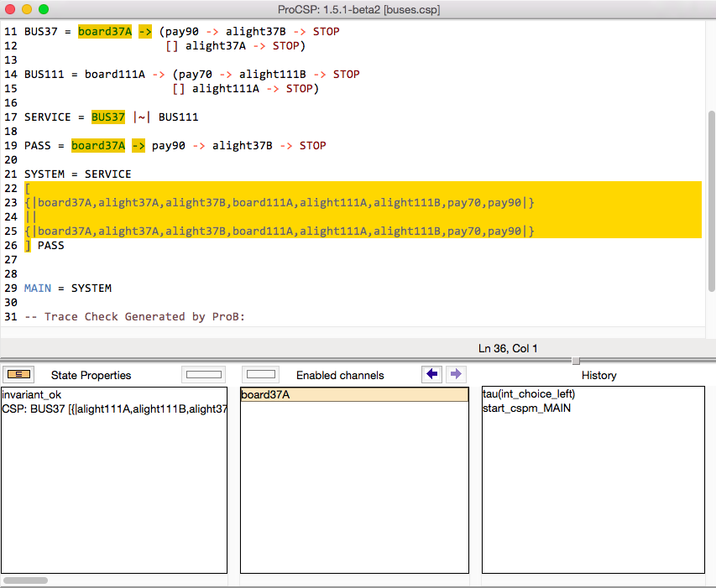Click the CSP: BUS37 state property line
The height and width of the screenshot is (588, 716).
coord(114,408)
